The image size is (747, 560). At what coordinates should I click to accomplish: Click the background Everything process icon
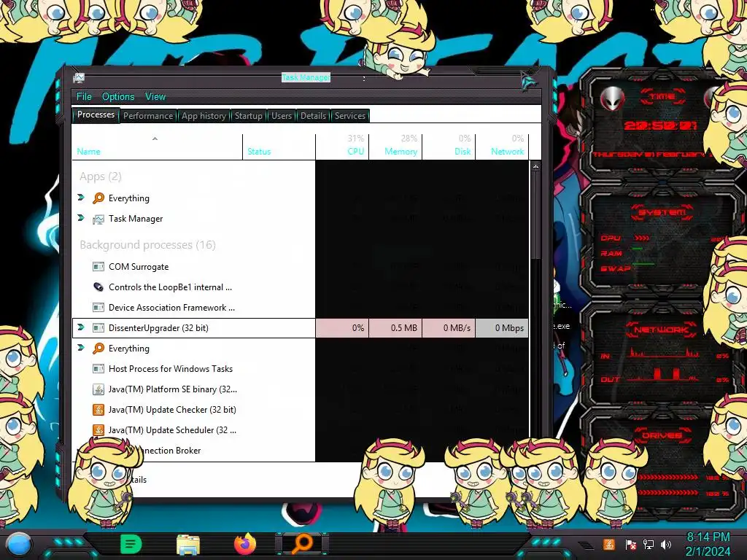pyautogui.click(x=98, y=349)
